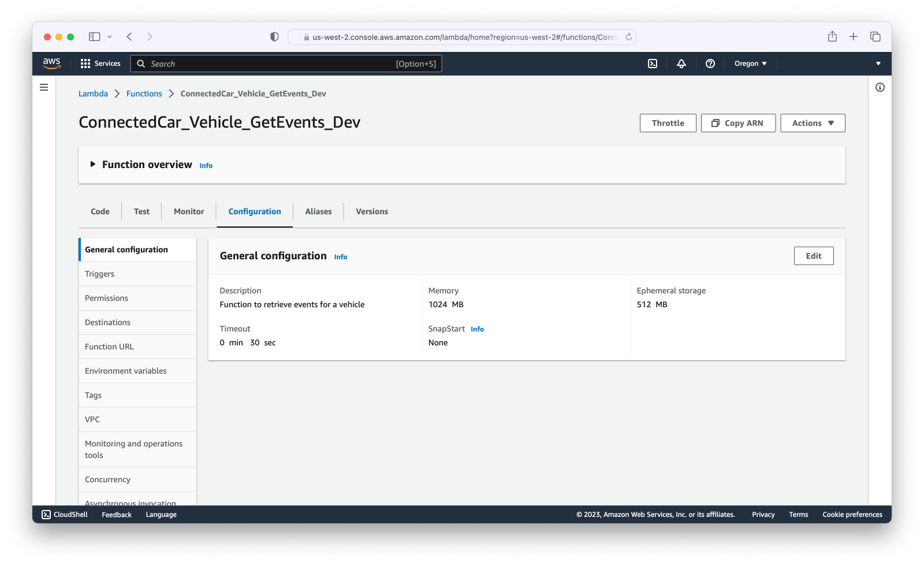
Task: Open the Actions dropdown
Action: (x=813, y=123)
